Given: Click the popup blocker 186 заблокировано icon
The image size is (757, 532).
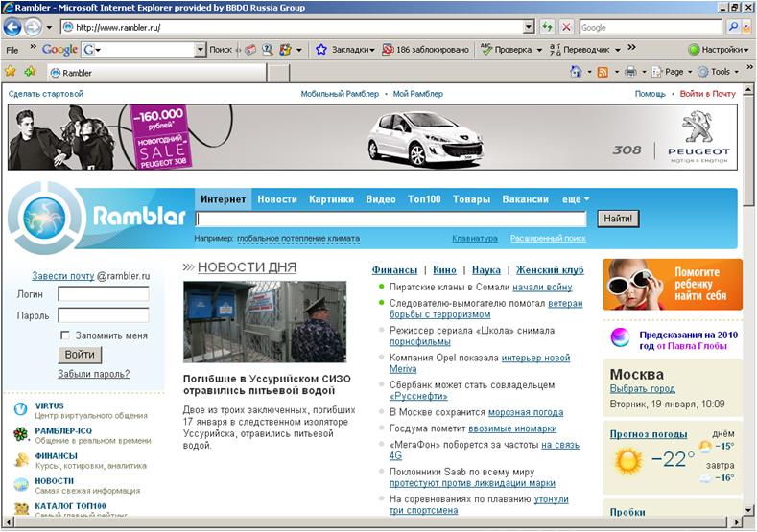Looking at the screenshot, I should click(388, 49).
